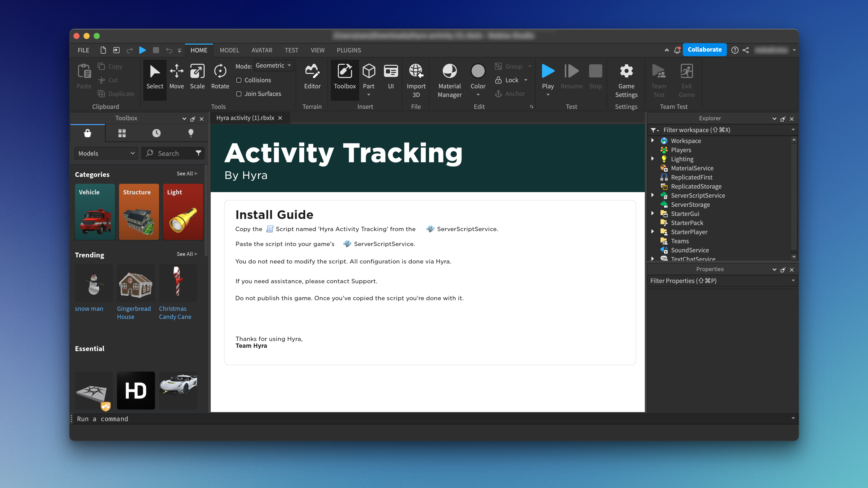Start a Team Test session

[x=659, y=79]
